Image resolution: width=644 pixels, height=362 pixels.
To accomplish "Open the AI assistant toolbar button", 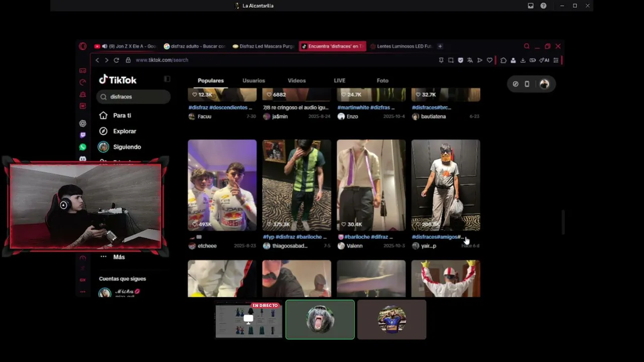I will pos(544,60).
